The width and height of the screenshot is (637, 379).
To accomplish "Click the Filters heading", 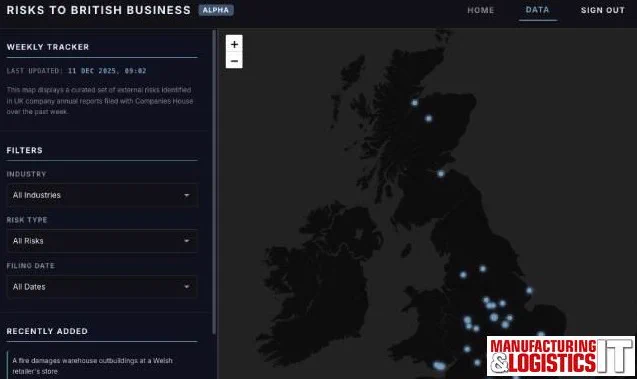I will pos(24,150).
